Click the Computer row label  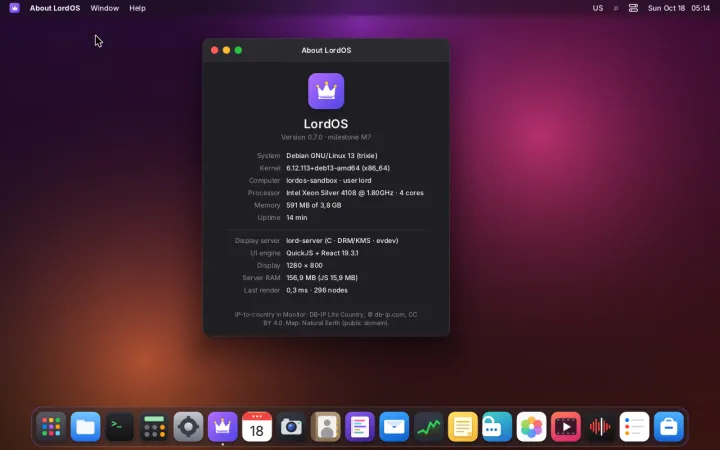pyautogui.click(x=264, y=180)
